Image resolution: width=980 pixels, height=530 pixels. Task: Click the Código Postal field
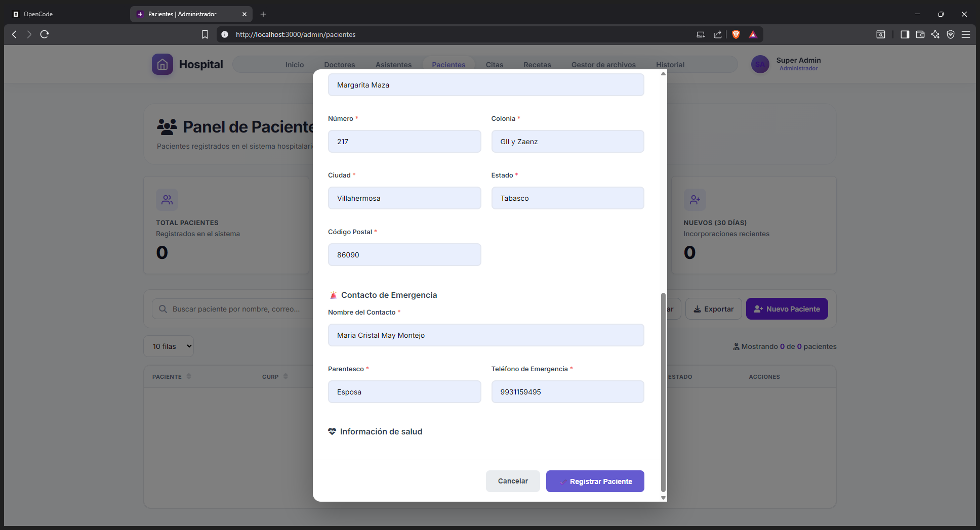(404, 255)
